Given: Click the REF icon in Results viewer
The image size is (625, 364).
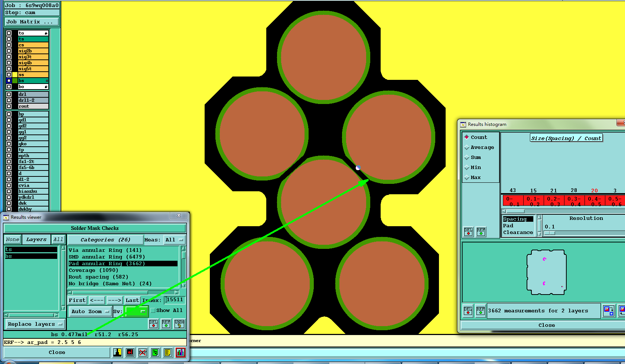Looking at the screenshot, I should (x=166, y=324).
